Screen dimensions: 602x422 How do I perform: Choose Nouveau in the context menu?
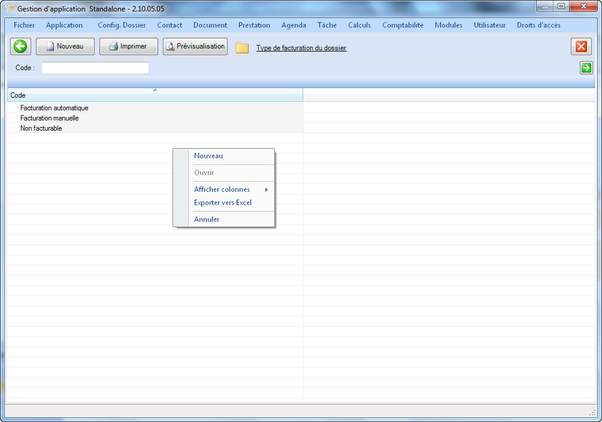(x=209, y=156)
